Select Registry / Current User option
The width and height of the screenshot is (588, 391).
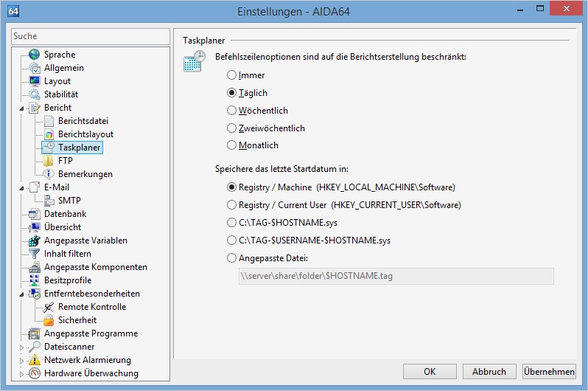click(x=232, y=204)
